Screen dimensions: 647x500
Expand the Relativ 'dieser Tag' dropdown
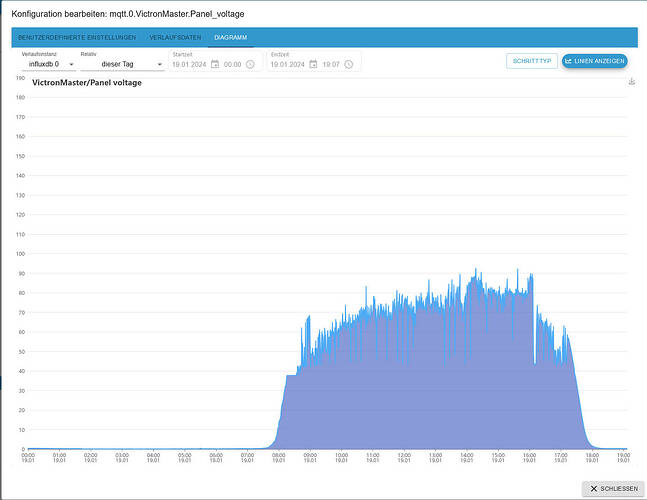(x=122, y=64)
